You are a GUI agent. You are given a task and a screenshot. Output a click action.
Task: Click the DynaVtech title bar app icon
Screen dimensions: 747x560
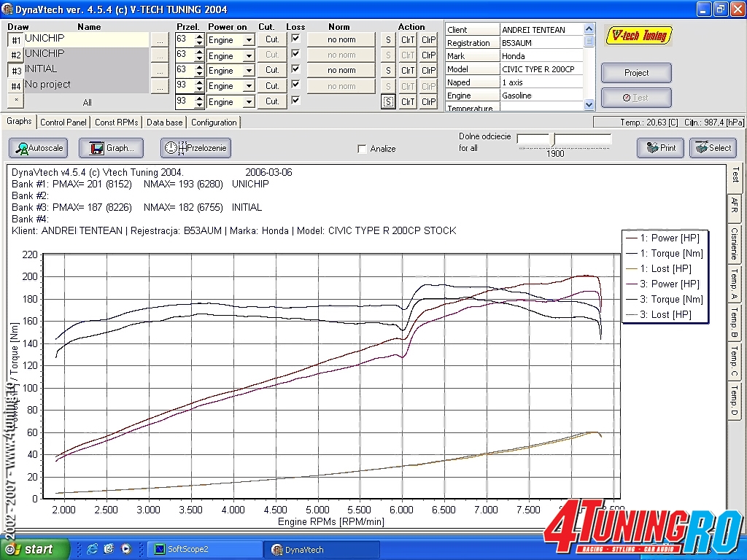point(7,9)
